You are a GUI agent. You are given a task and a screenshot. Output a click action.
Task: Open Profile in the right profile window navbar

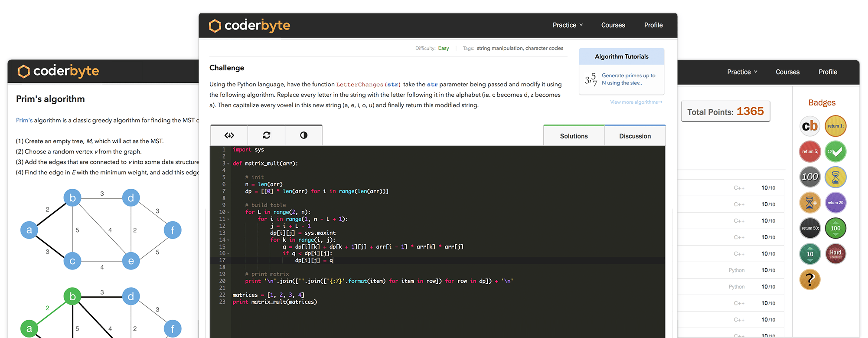point(828,72)
